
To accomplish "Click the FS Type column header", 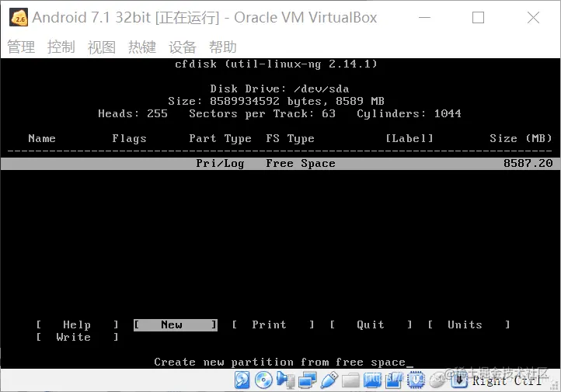I will (290, 139).
